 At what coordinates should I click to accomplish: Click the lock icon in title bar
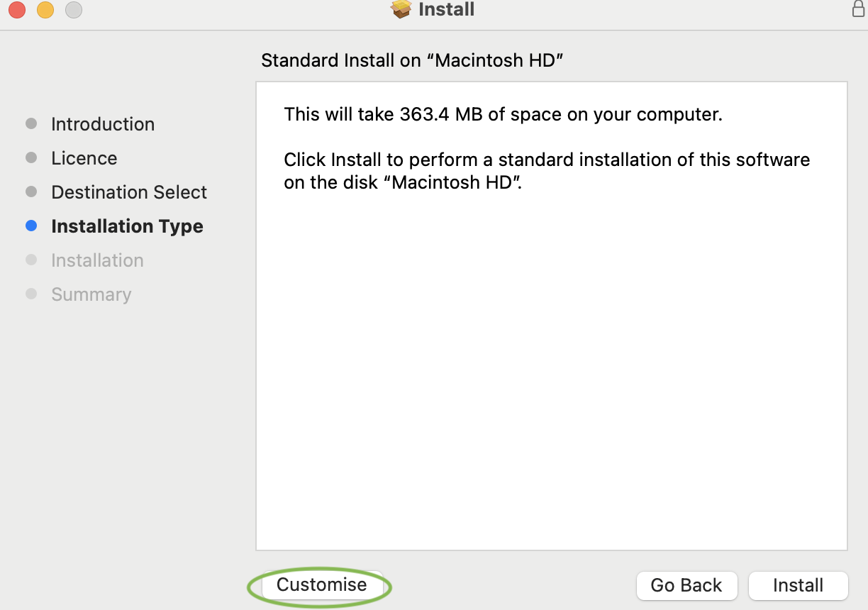(x=859, y=9)
